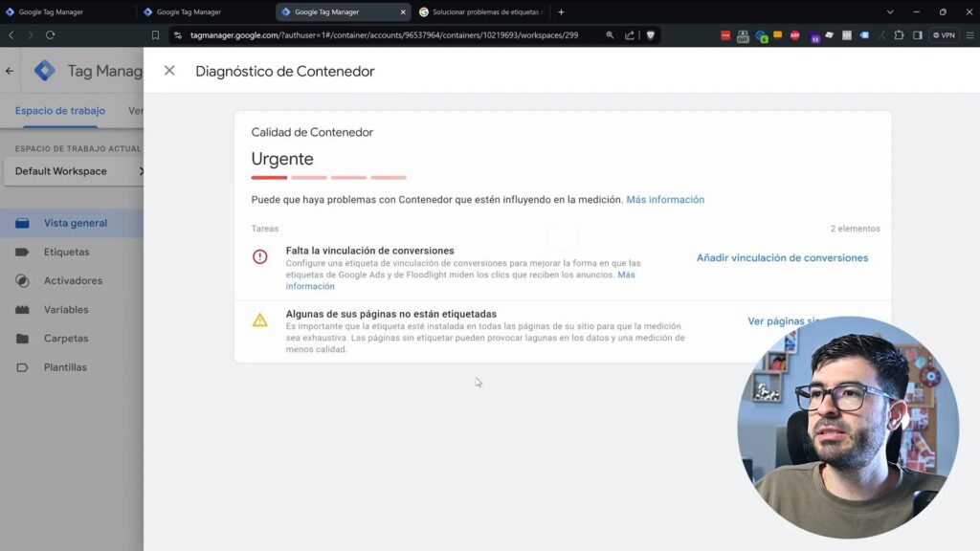Open the Extensions puzzle piece menu
The height and width of the screenshot is (551, 980).
point(899,35)
